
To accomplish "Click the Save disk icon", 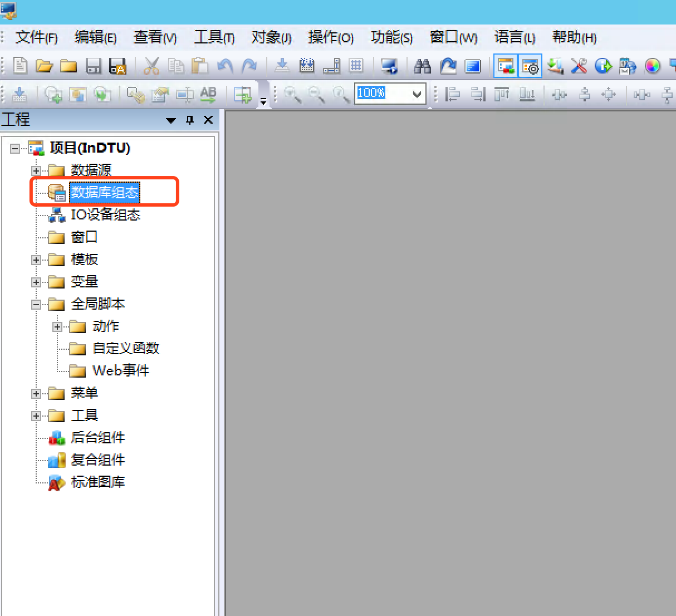I will click(x=93, y=66).
